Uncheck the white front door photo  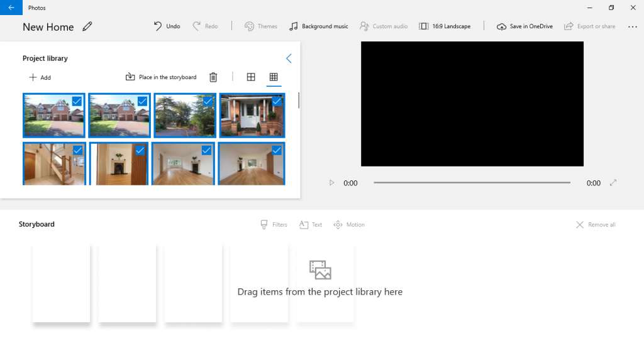(277, 101)
